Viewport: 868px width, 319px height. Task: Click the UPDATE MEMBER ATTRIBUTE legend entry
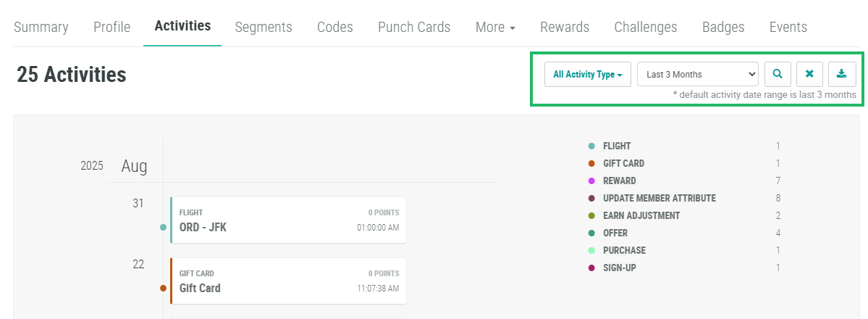(659, 198)
